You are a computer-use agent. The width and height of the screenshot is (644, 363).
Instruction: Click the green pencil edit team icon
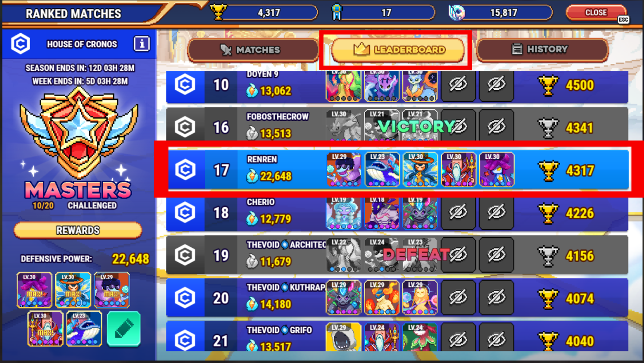click(x=124, y=329)
